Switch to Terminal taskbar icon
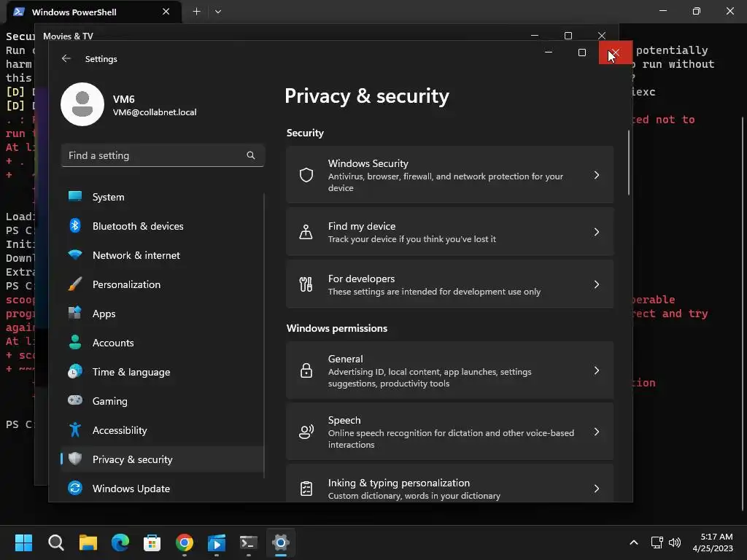 248,542
